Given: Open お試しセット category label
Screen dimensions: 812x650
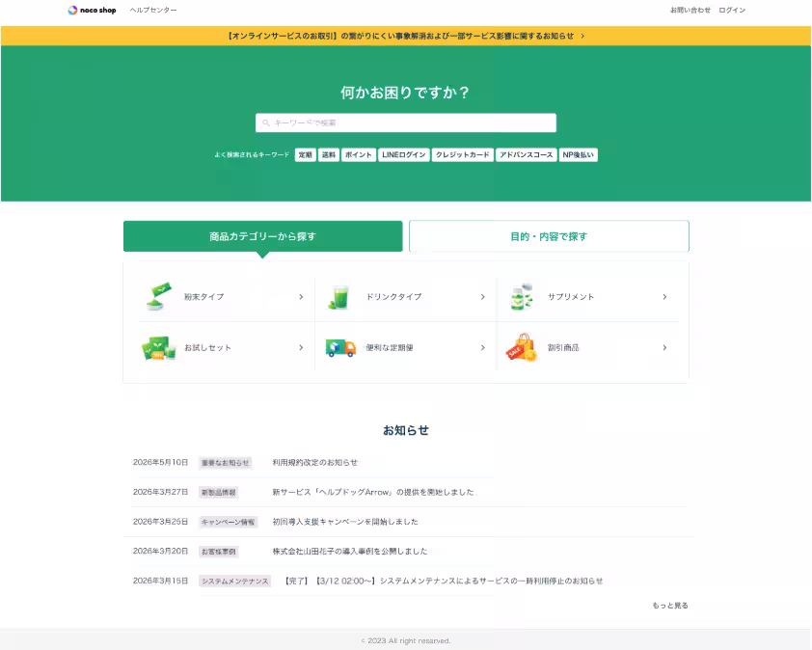Looking at the screenshot, I should click(x=207, y=347).
